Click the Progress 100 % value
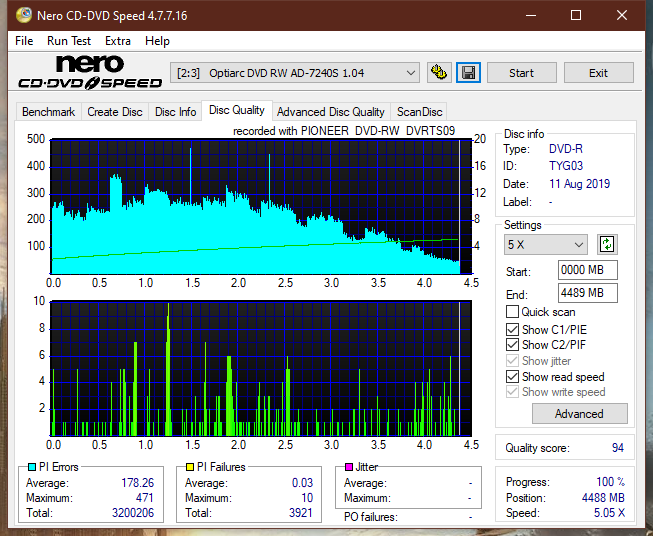Screen dimensions: 653x536 click(x=611, y=482)
